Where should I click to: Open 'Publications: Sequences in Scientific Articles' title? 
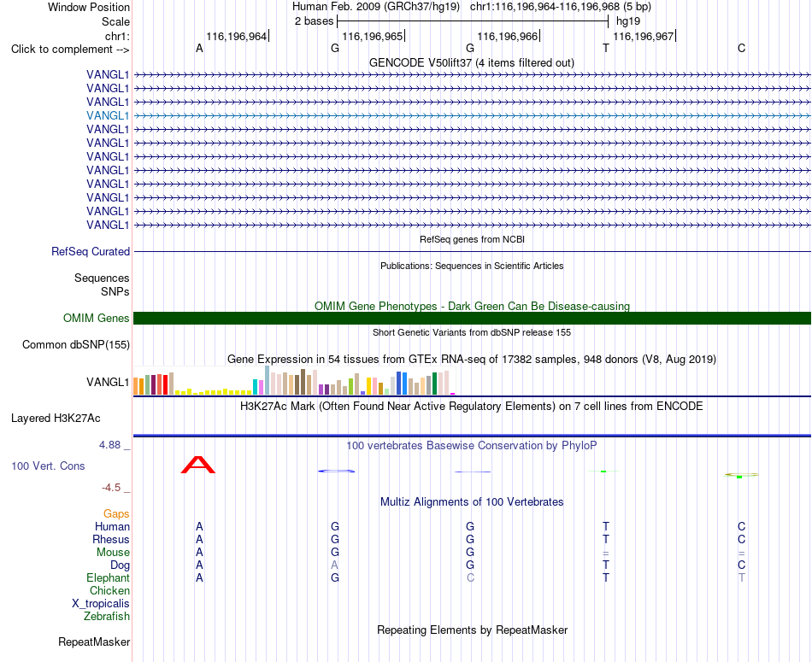click(x=472, y=266)
